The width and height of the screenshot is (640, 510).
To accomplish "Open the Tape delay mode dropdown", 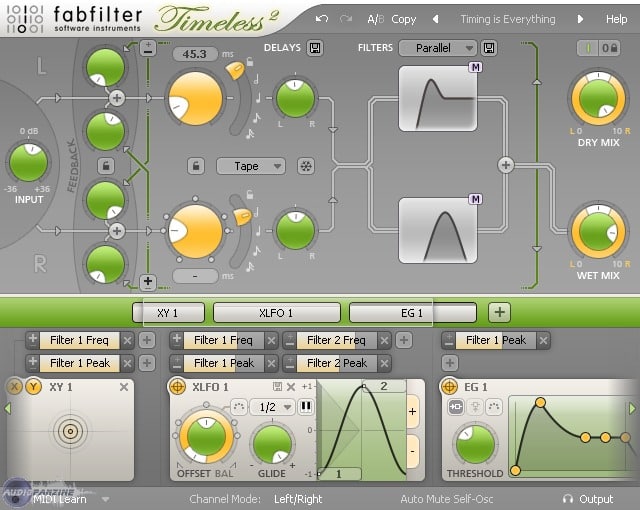I will (251, 166).
